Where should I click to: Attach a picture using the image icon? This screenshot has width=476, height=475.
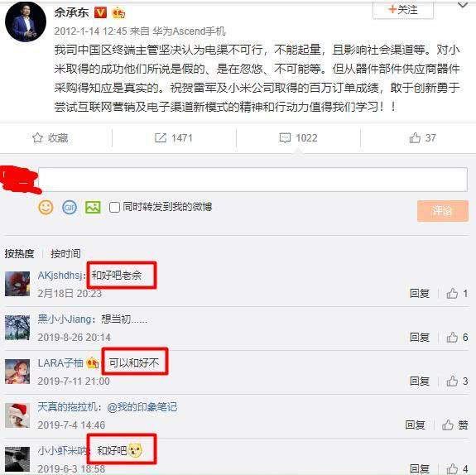(93, 208)
